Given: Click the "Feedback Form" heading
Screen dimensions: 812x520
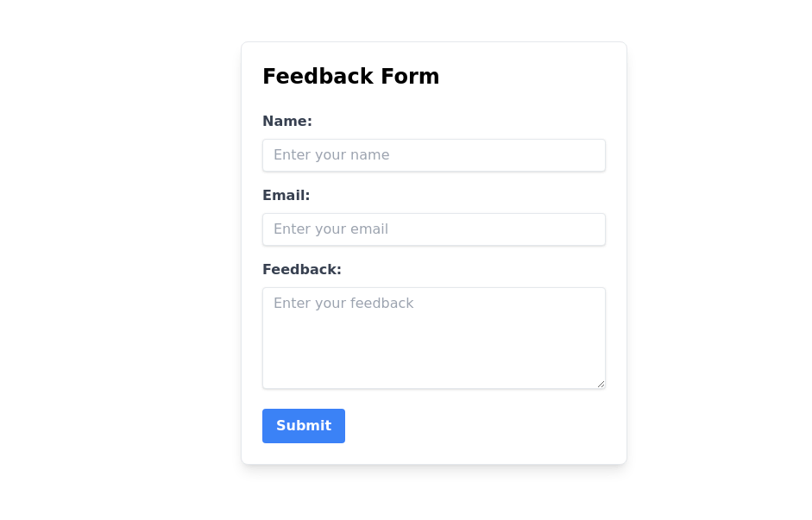Looking at the screenshot, I should [x=350, y=77].
